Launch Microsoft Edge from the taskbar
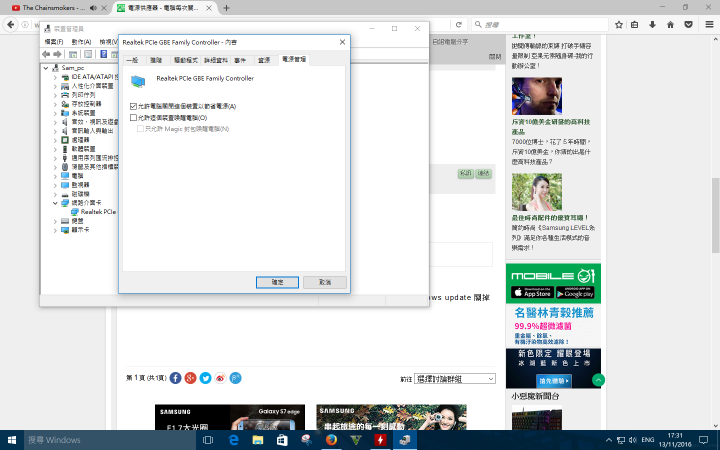Screen dimensions: 720x450 [234, 440]
